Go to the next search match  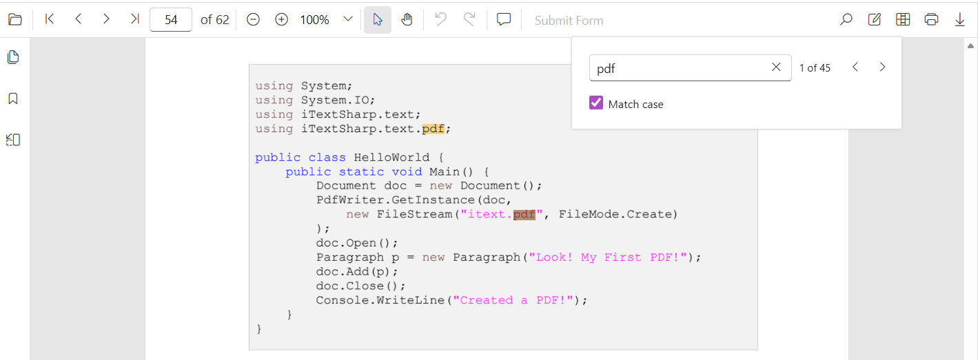point(882,67)
